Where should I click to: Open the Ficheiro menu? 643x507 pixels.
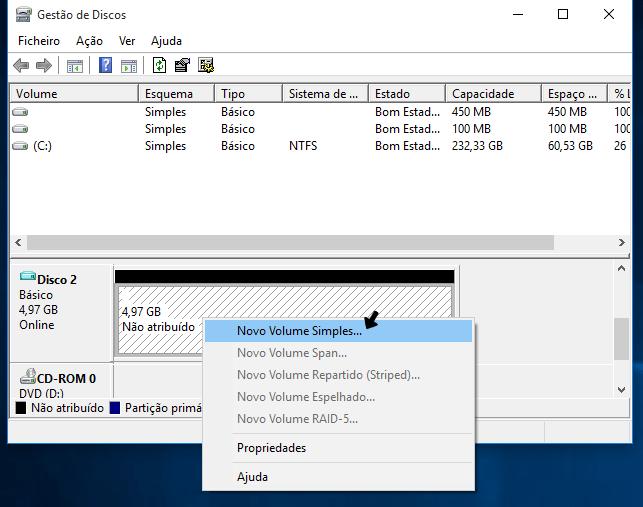39,41
